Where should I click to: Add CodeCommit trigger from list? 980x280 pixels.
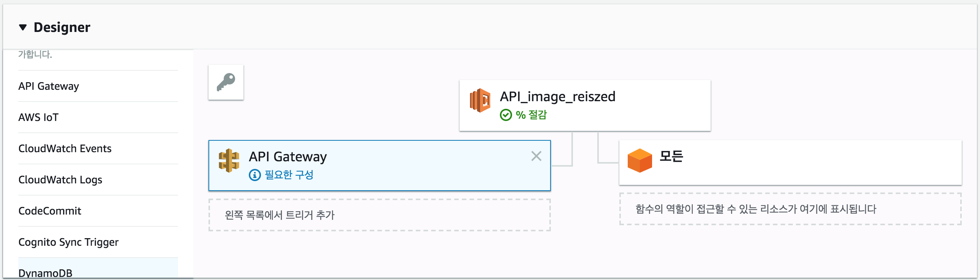coord(98,211)
